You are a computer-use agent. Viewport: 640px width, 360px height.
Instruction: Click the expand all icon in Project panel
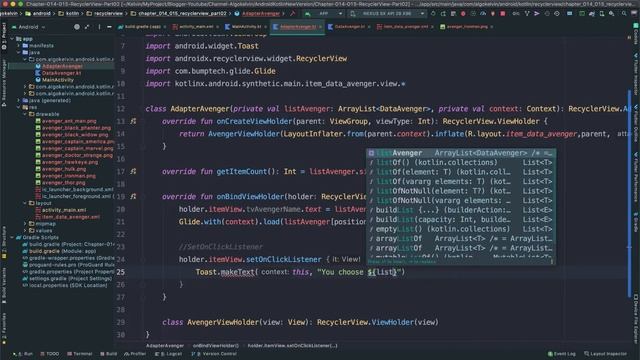click(87, 27)
